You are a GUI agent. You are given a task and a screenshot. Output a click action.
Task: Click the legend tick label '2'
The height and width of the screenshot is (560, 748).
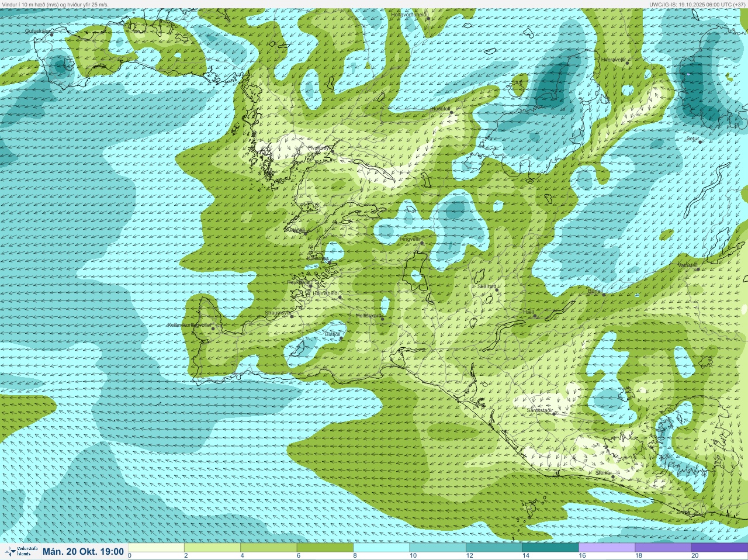[x=186, y=556]
